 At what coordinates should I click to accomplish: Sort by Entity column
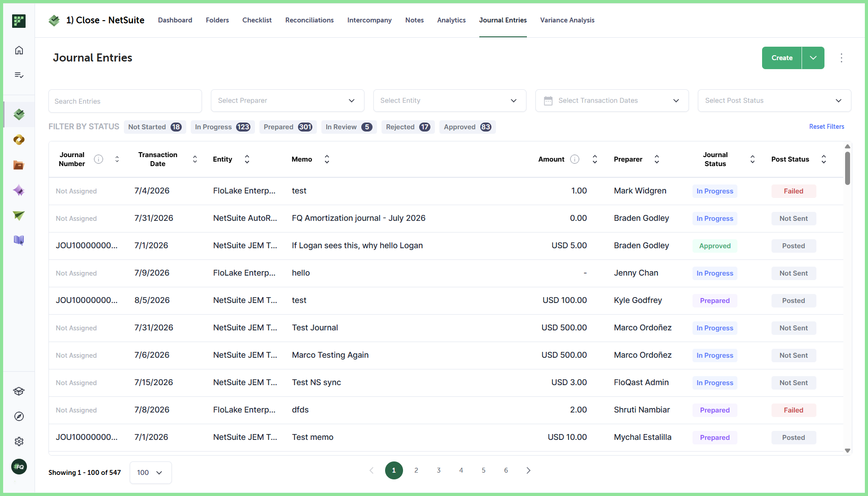pyautogui.click(x=247, y=159)
